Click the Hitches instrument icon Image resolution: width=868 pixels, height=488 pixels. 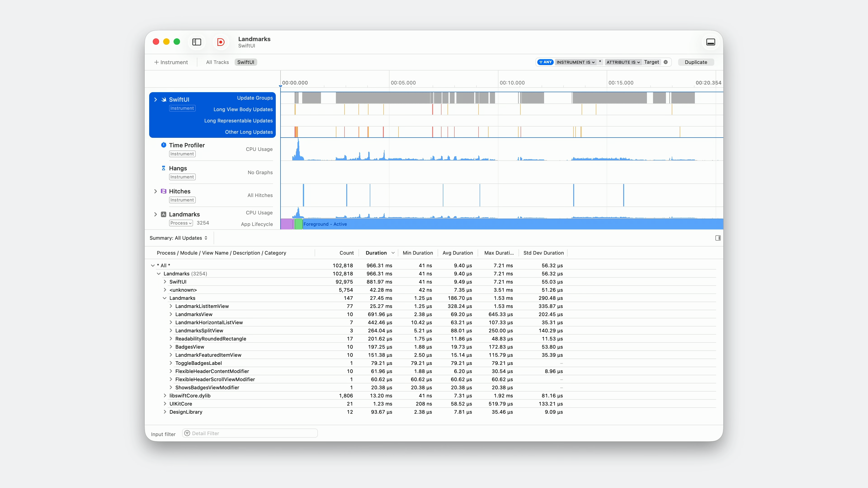tap(163, 191)
